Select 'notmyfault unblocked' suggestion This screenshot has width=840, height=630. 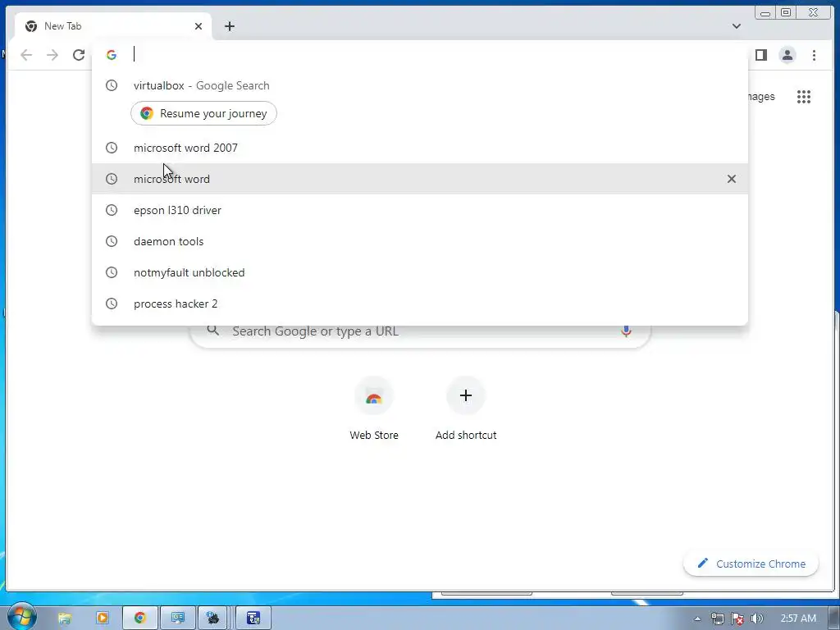pos(420,272)
